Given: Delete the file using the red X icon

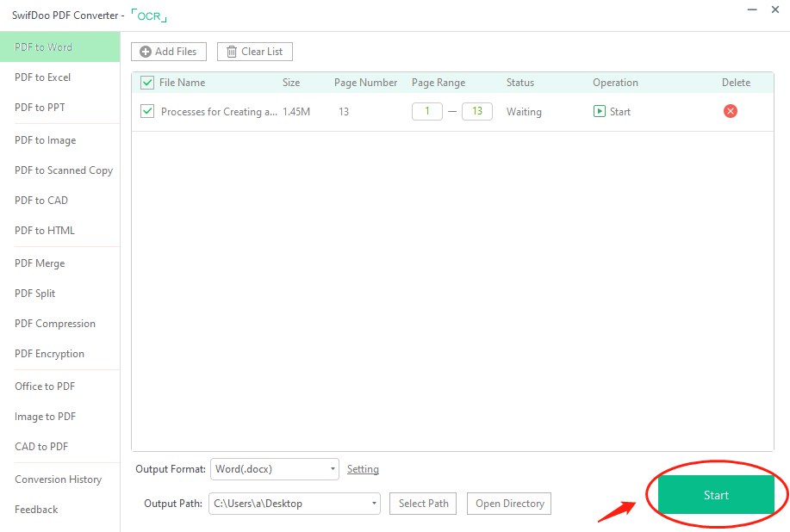Looking at the screenshot, I should (x=730, y=111).
